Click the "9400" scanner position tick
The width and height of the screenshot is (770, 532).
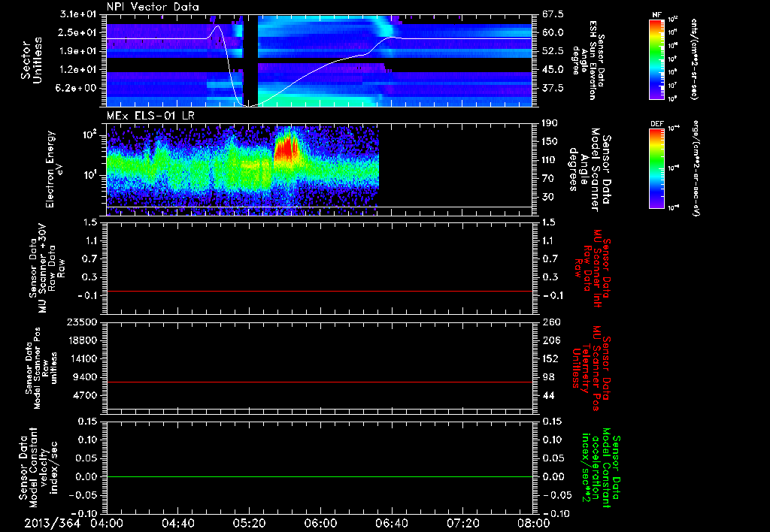(x=86, y=377)
